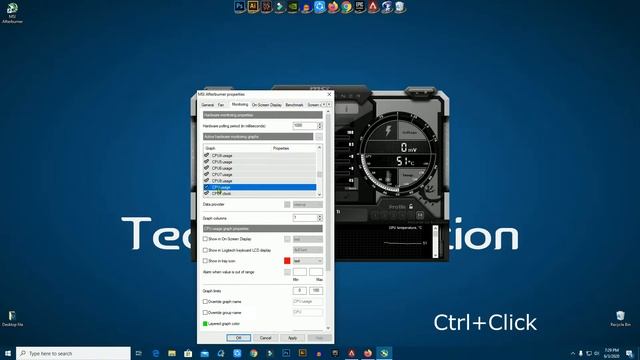Viewport: 640px width, 360px height.
Task: Click the Profile lock icon in Afterburner
Action: (x=411, y=207)
